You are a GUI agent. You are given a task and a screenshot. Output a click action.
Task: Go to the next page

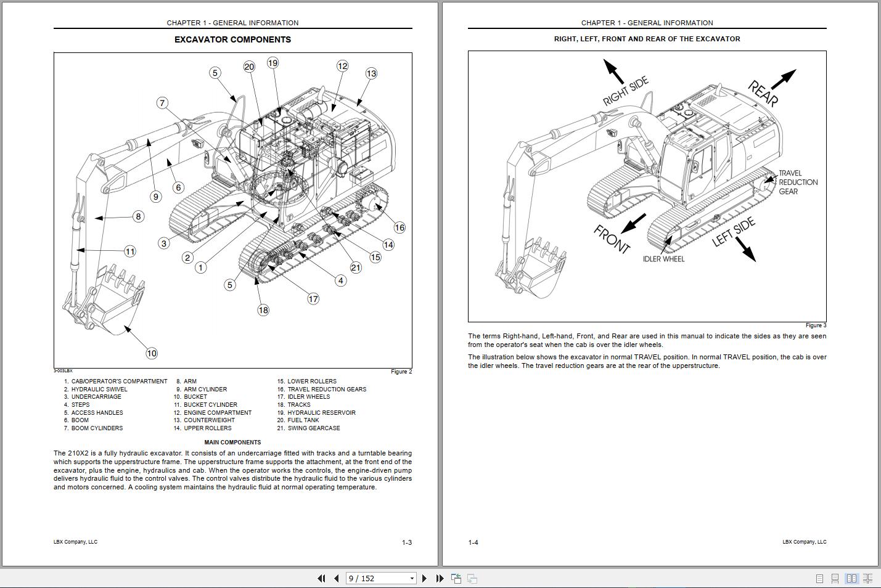pyautogui.click(x=424, y=578)
